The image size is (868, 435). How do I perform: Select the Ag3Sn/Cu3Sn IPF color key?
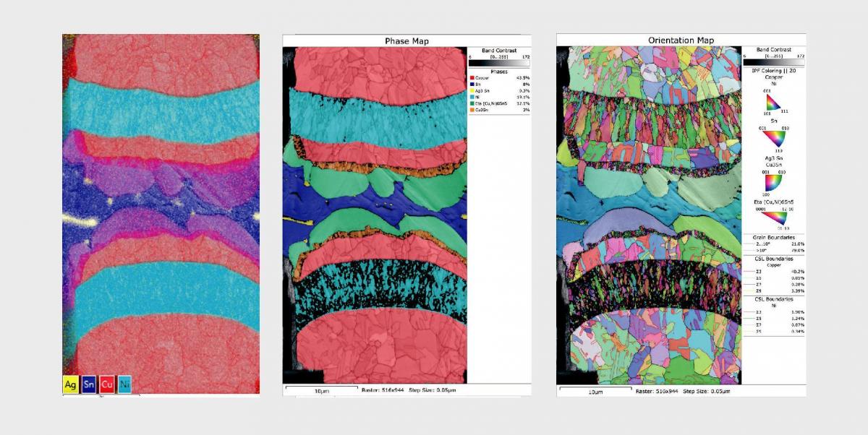pos(773,181)
